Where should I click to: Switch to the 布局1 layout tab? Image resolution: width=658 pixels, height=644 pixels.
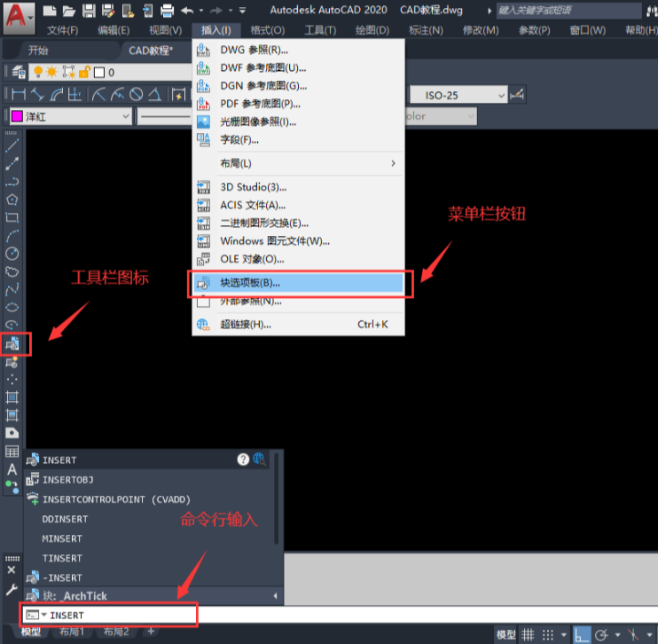point(71,632)
